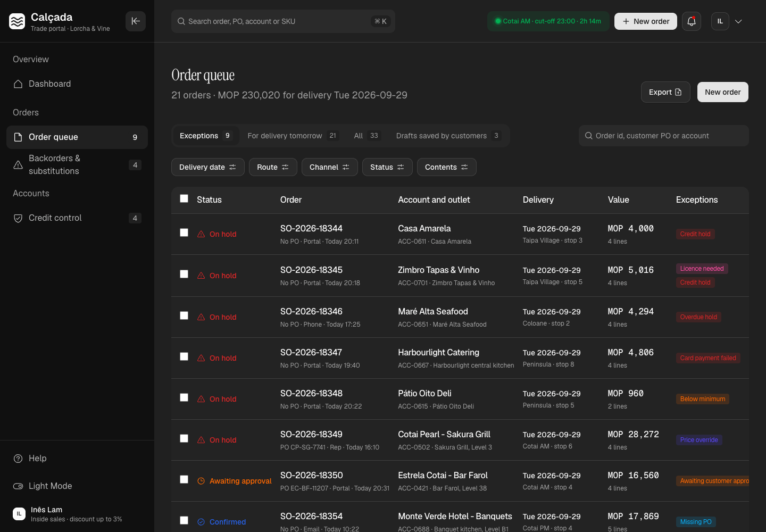Check the select-all orders checkbox
The height and width of the screenshot is (532, 766).
tap(184, 198)
